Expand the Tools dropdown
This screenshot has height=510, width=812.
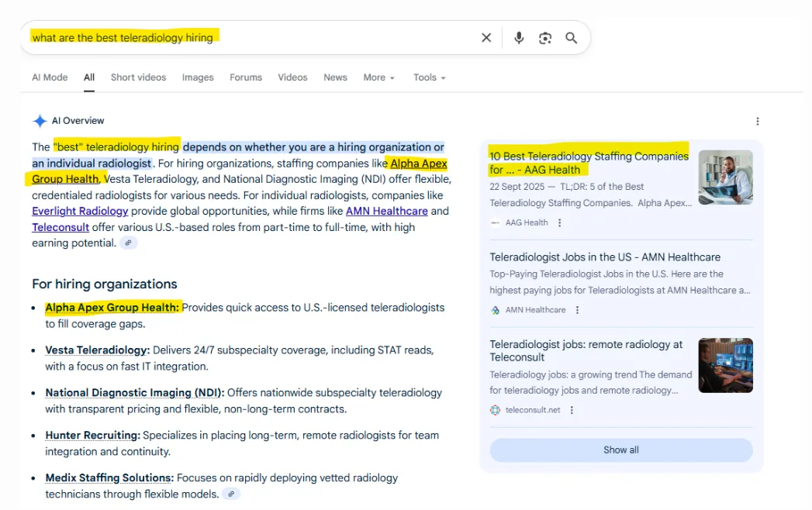[x=430, y=78]
